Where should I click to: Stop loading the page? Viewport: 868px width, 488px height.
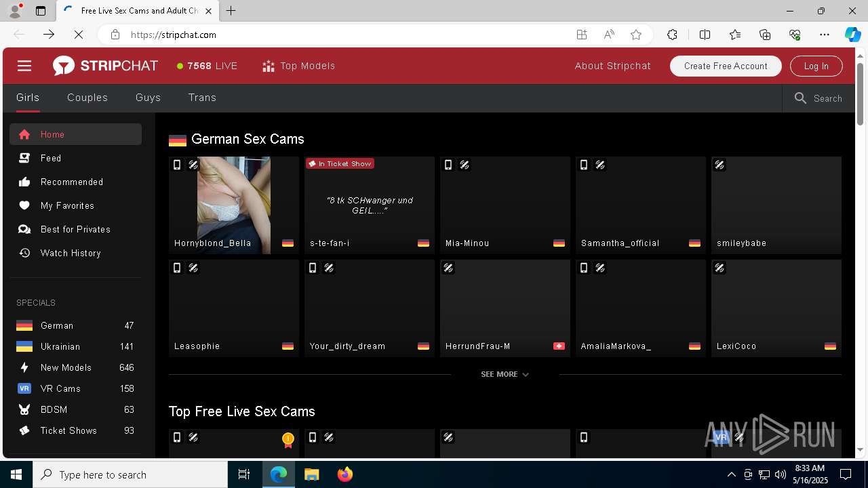[79, 35]
